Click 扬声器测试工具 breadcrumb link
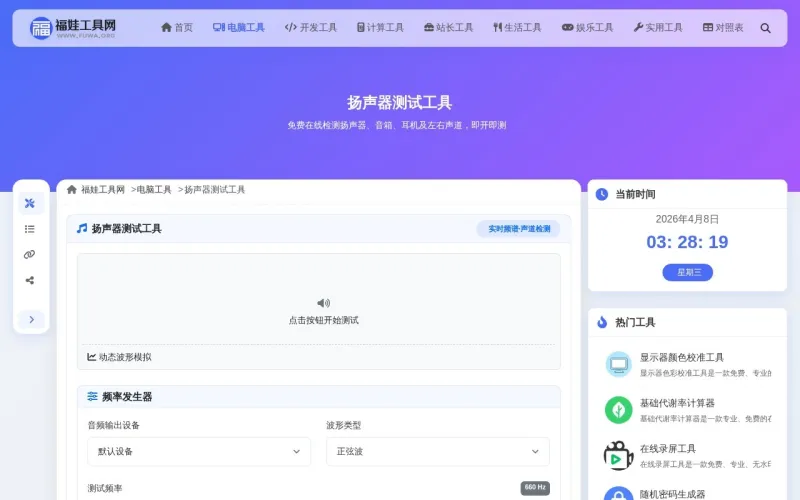The image size is (800, 500). click(x=215, y=190)
